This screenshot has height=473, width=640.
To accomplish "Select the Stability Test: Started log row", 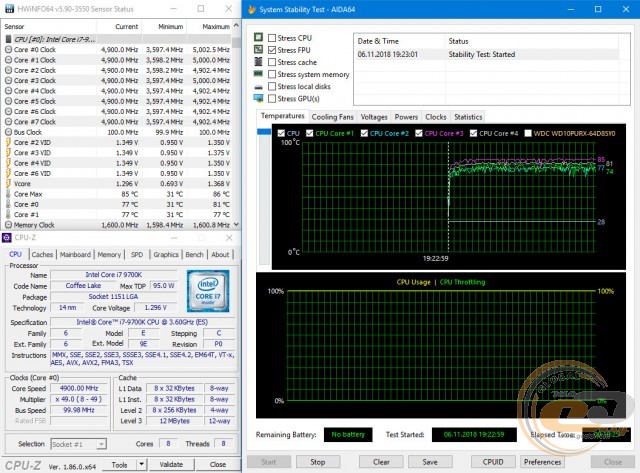I will coord(488,54).
